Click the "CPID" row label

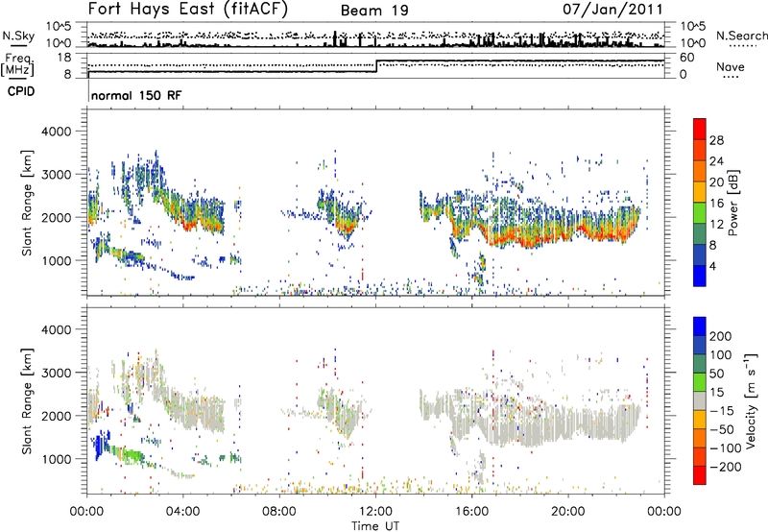[21, 91]
